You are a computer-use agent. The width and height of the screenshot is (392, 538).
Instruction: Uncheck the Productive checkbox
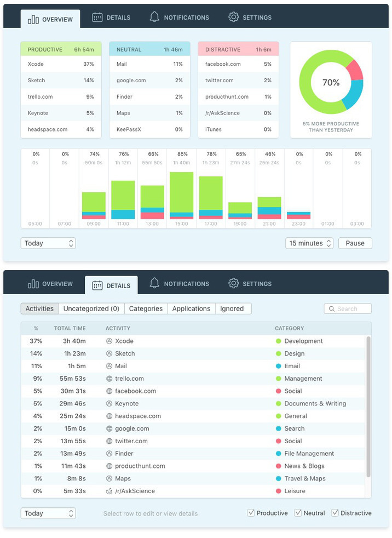(x=251, y=513)
